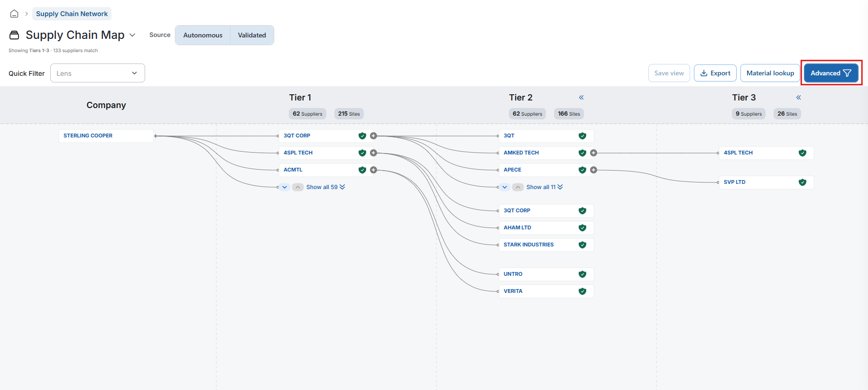Screen dimensions: 868x390
Task: Click verified shield on Tier 2 3QT CORP
Action: click(x=582, y=211)
